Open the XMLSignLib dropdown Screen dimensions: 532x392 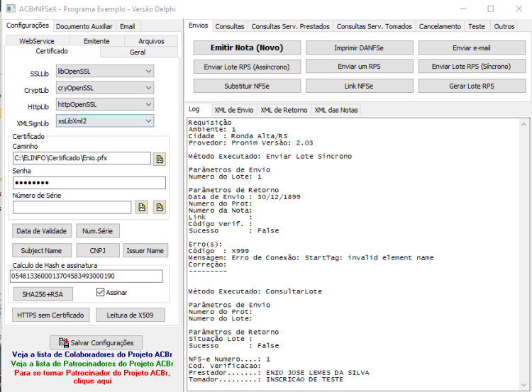(105, 121)
